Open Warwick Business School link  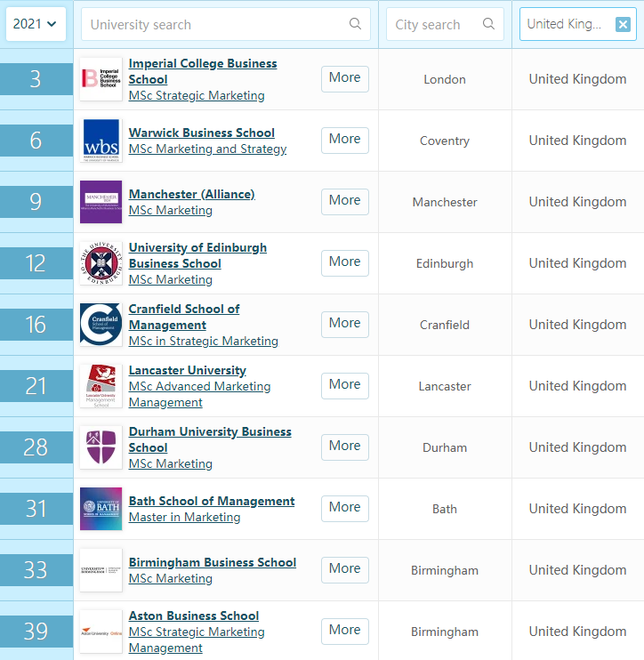point(202,133)
